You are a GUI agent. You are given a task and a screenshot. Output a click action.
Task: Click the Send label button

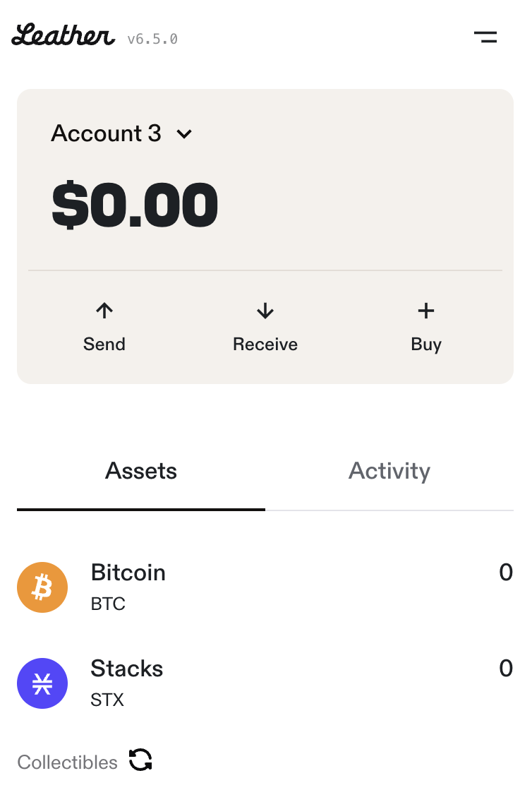tap(104, 345)
